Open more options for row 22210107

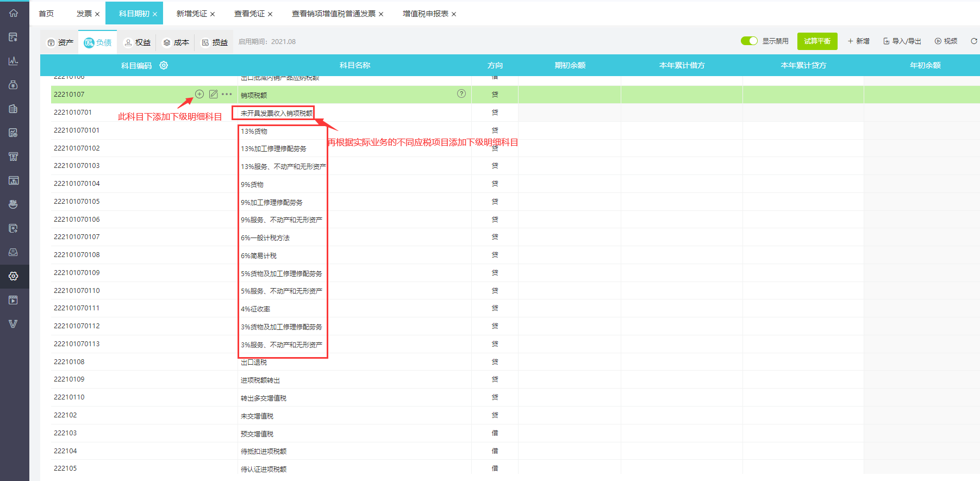tap(227, 94)
